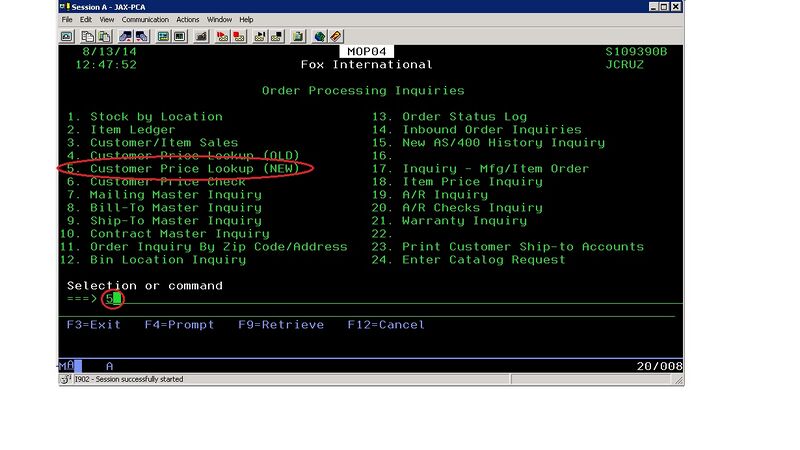Click the globe icon in the toolbar

point(320,36)
